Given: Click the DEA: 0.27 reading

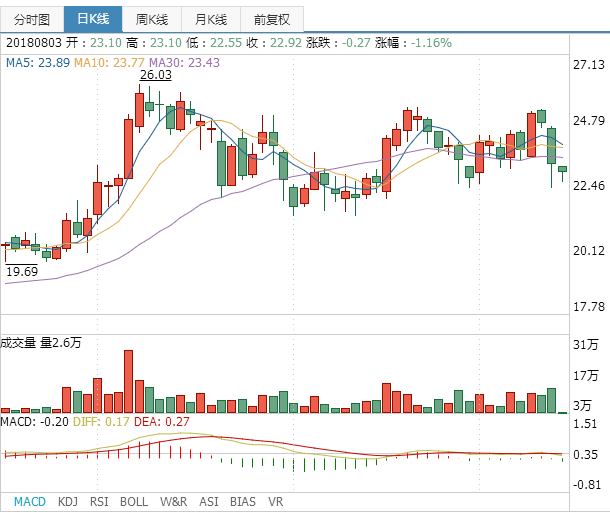Looking at the screenshot, I should coord(161,422).
